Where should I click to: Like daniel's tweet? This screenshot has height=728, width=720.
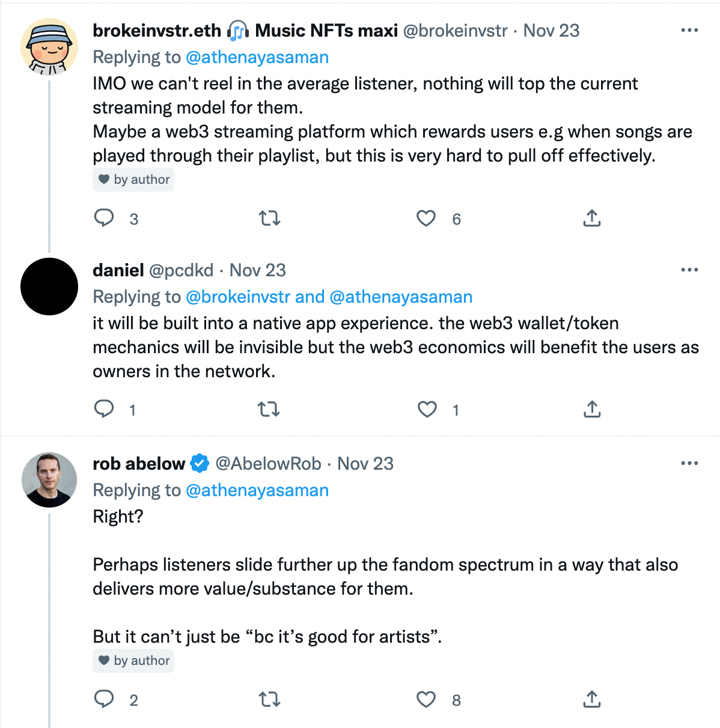click(x=427, y=409)
